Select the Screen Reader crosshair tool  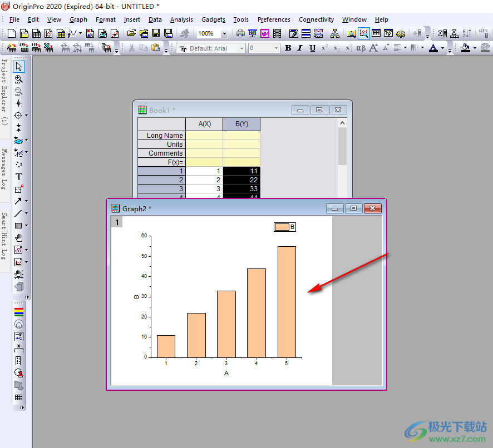point(18,103)
